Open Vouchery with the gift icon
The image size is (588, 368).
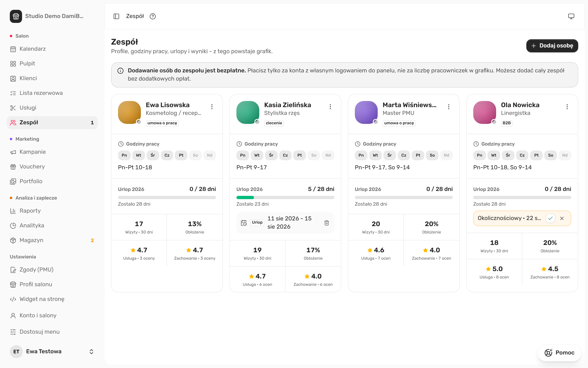click(52, 167)
